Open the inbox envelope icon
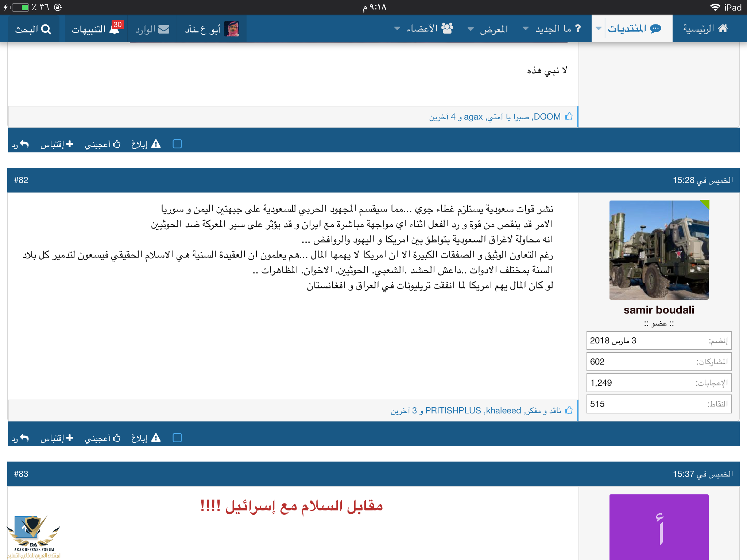The image size is (747, 560). tap(164, 29)
